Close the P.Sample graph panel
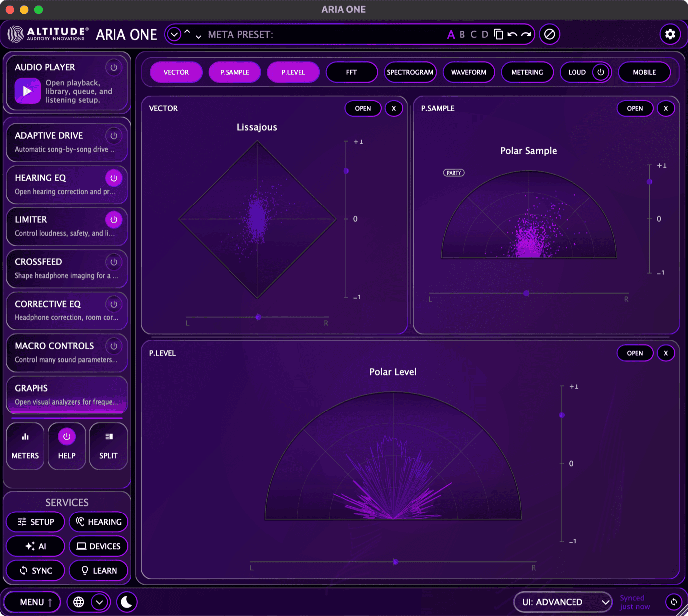688x616 pixels. click(666, 108)
